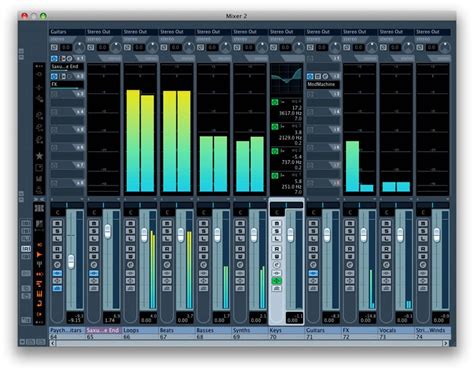Activate the first send power button for Saxu...e End
Image resolution: width=474 pixels, height=371 pixels.
[54, 59]
